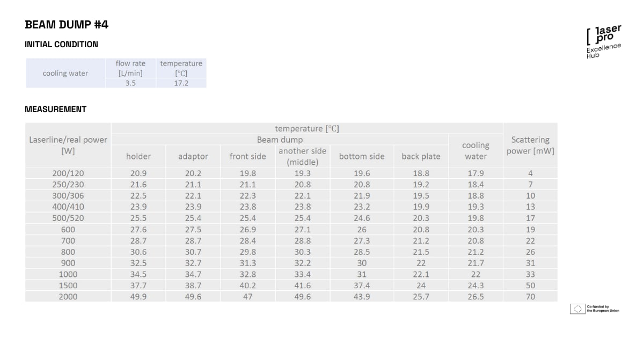Screen dimensions: 644x337
Task: Click the 'Beam dump' group header
Action: point(280,140)
